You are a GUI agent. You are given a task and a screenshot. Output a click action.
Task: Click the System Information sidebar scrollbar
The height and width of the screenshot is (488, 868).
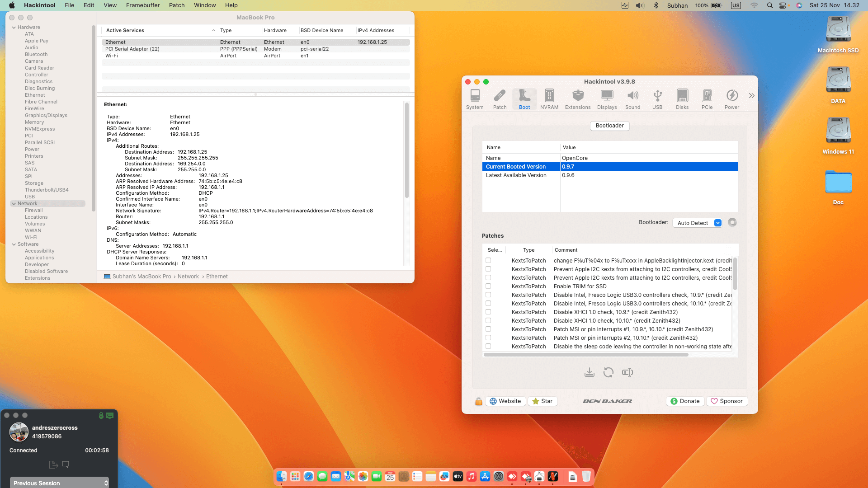coord(94,118)
